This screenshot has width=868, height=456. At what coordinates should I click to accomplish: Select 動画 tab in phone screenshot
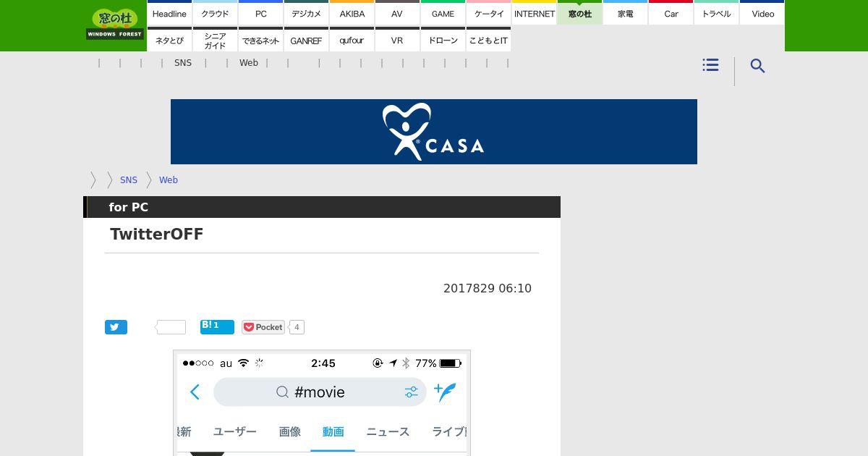point(333,431)
